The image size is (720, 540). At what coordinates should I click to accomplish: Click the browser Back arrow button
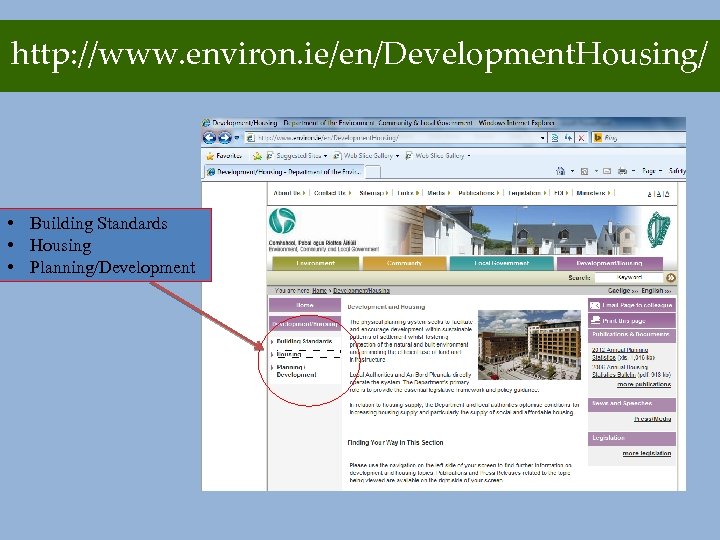pyautogui.click(x=209, y=137)
